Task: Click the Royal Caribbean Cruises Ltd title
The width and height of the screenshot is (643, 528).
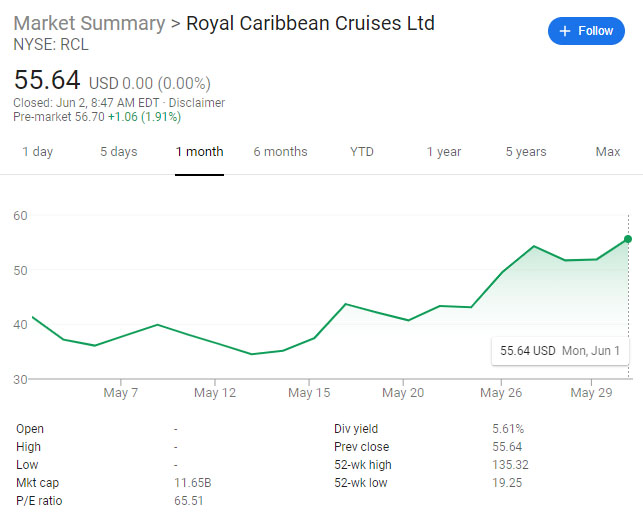Action: point(310,23)
